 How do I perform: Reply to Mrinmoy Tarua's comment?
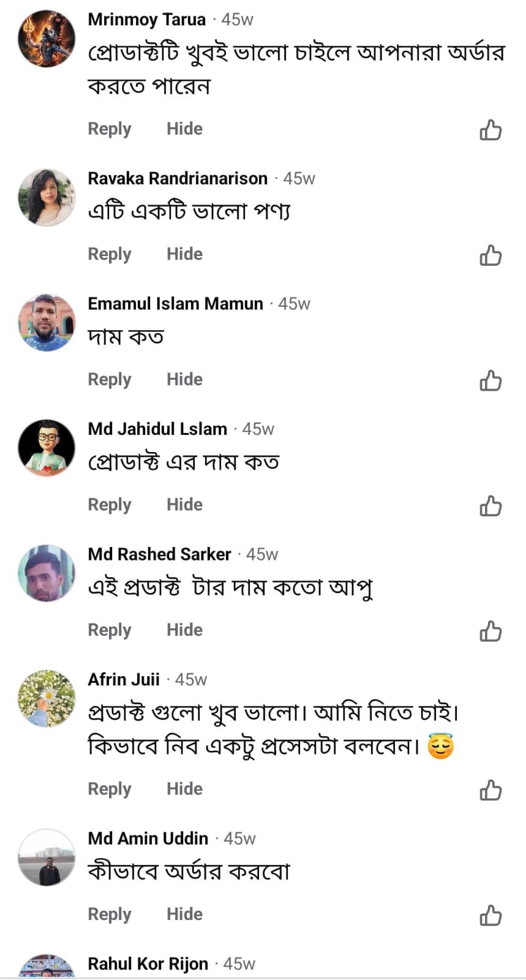pyautogui.click(x=110, y=129)
